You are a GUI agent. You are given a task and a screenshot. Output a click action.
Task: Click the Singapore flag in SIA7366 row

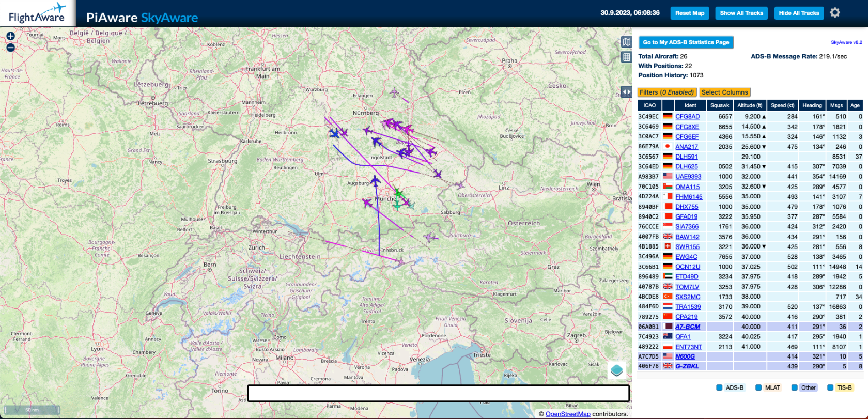click(x=668, y=226)
